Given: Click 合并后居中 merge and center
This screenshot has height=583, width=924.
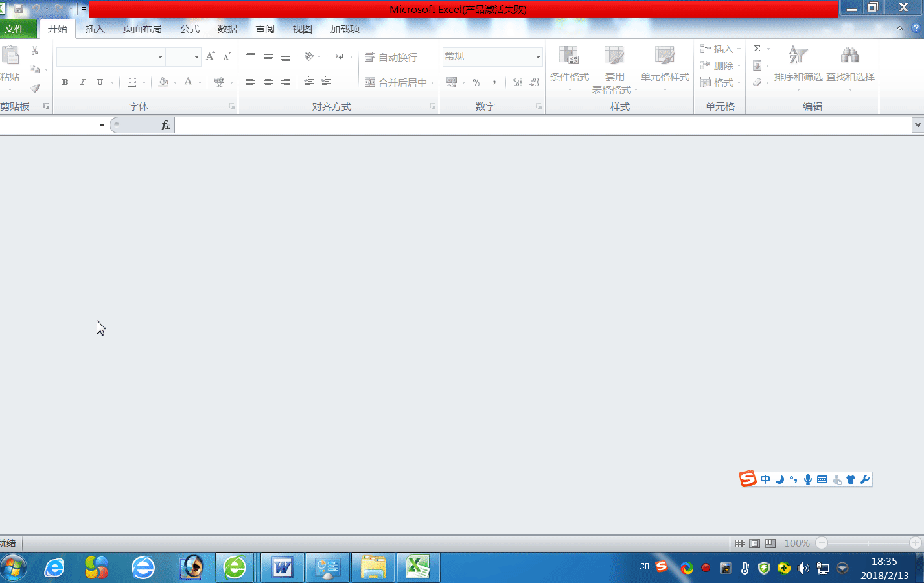Looking at the screenshot, I should [396, 82].
